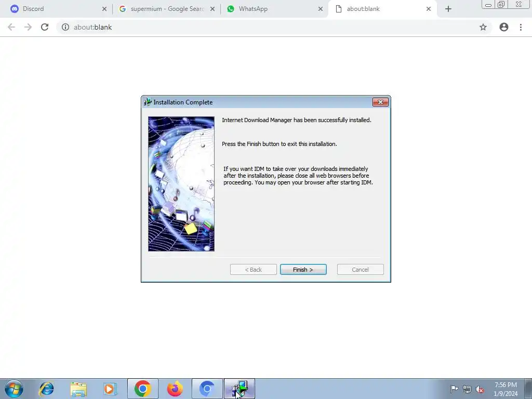This screenshot has width=532, height=399.
Task: Close the about:blank tab
Action: [x=429, y=9]
